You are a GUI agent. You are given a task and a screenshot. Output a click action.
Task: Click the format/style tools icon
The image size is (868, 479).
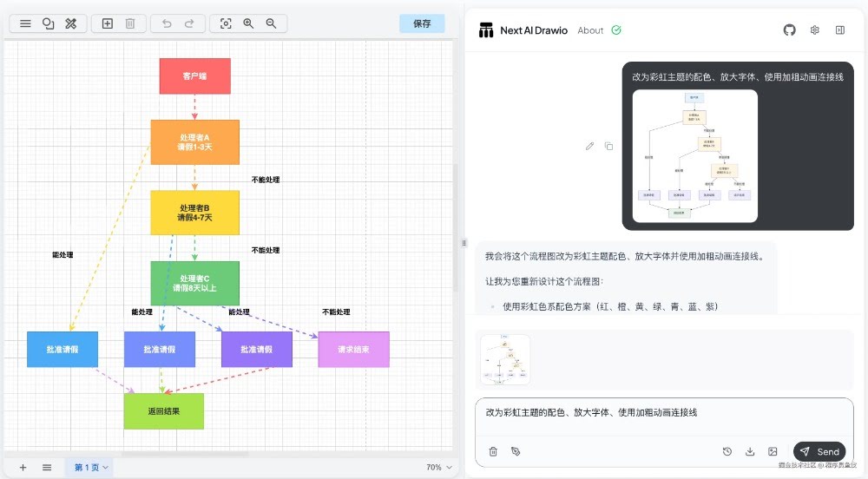click(x=71, y=23)
